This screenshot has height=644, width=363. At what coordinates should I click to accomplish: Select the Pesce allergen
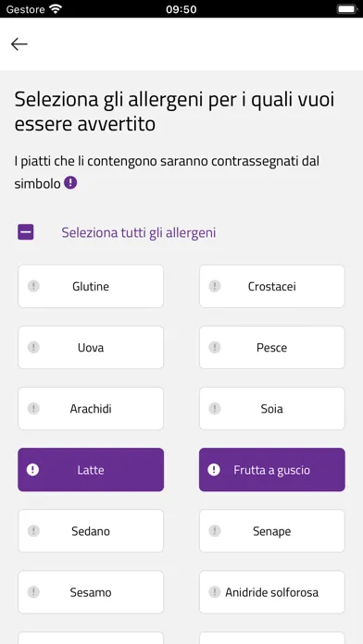[x=272, y=348]
